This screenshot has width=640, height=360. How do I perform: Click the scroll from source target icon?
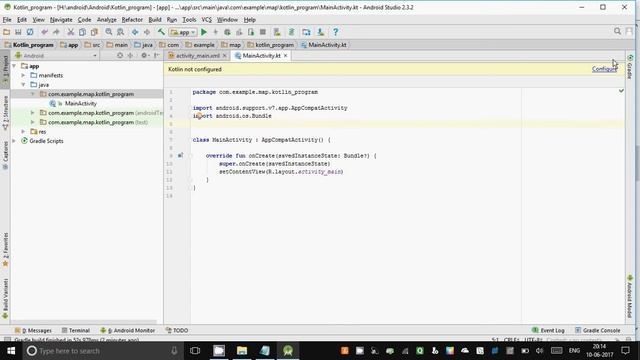(120, 56)
